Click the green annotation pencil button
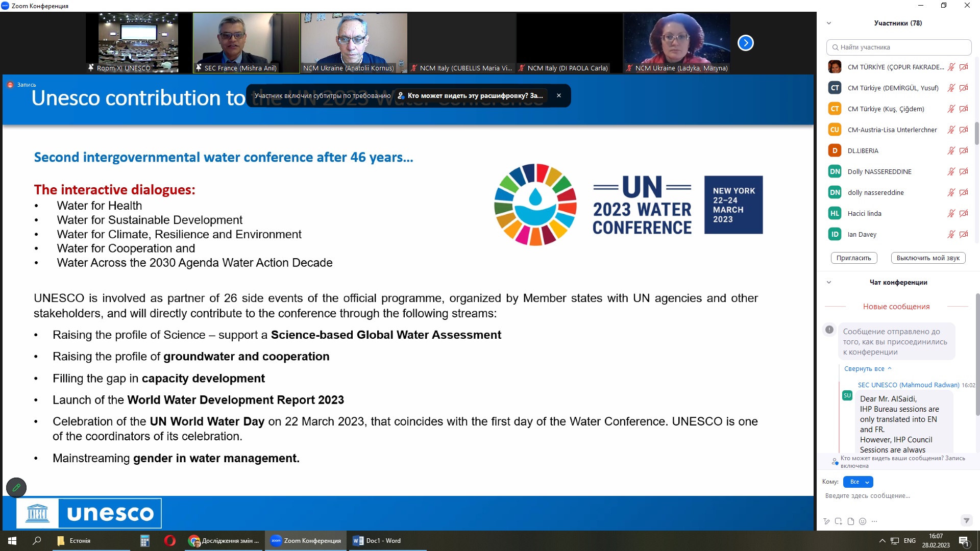 (x=16, y=488)
